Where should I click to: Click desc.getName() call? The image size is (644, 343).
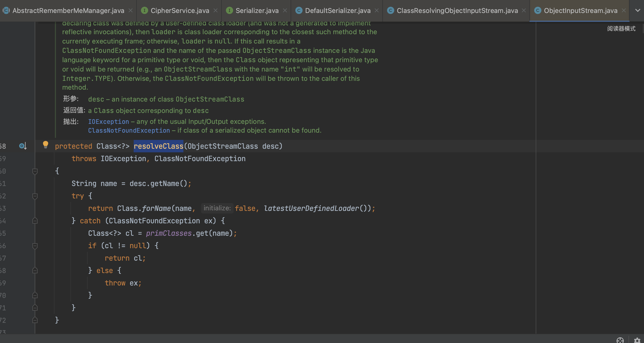point(158,183)
